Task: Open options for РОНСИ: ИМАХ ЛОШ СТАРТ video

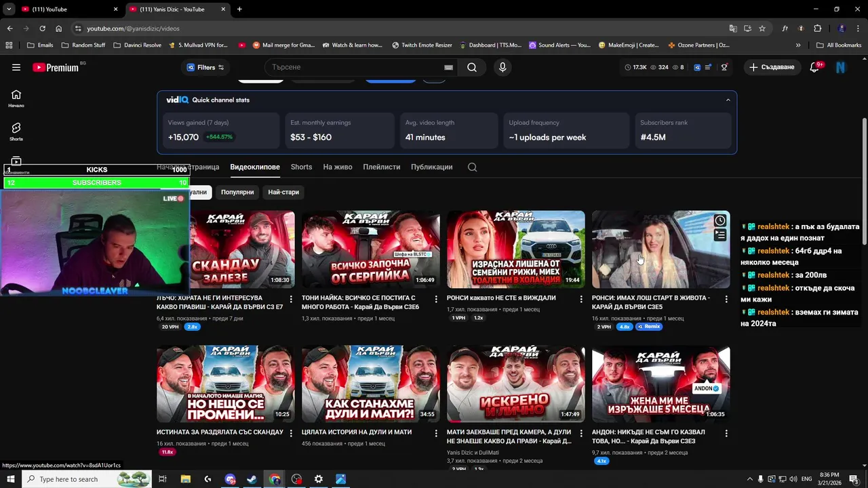Action: click(726, 299)
